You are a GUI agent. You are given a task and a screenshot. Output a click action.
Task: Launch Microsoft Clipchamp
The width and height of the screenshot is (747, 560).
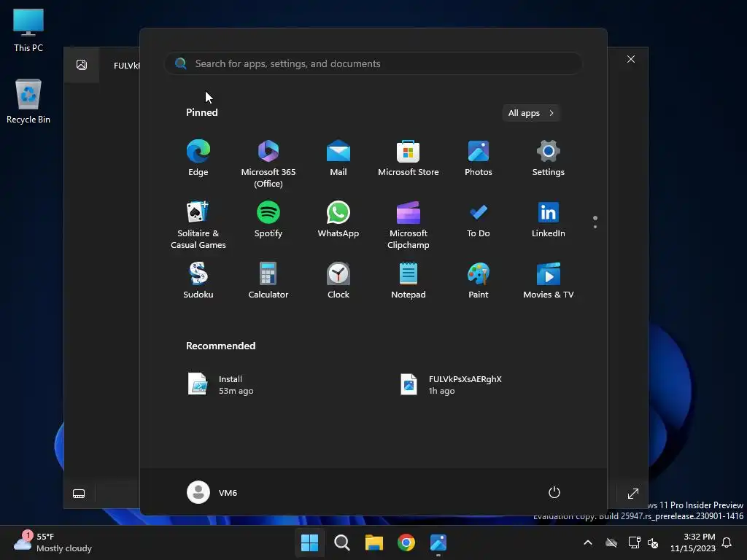(x=409, y=225)
